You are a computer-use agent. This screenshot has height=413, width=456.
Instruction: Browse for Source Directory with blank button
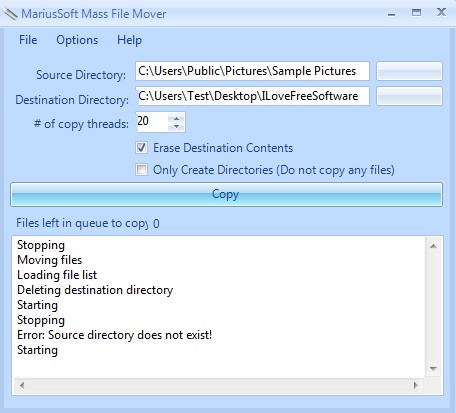pos(409,71)
